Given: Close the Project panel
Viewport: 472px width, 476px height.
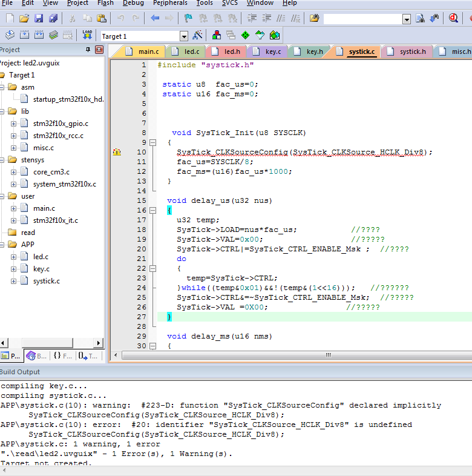Looking at the screenshot, I should point(99,50).
